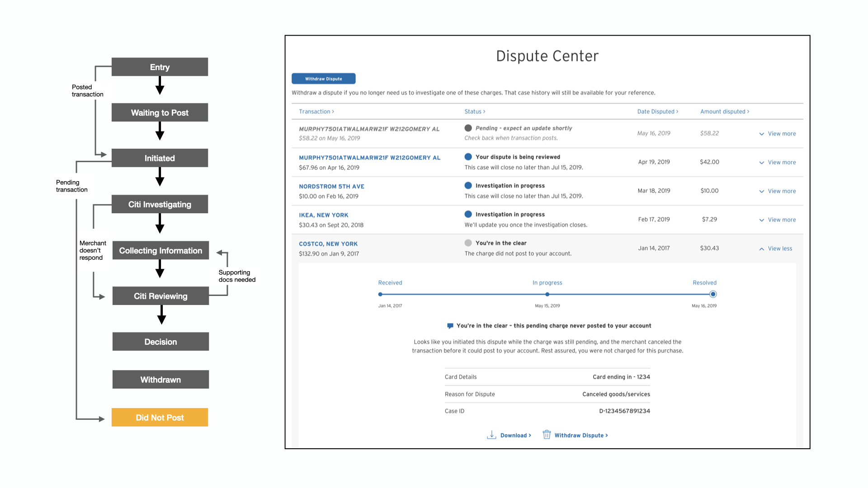
Task: Click the grey status dot for Pending
Action: coord(468,128)
